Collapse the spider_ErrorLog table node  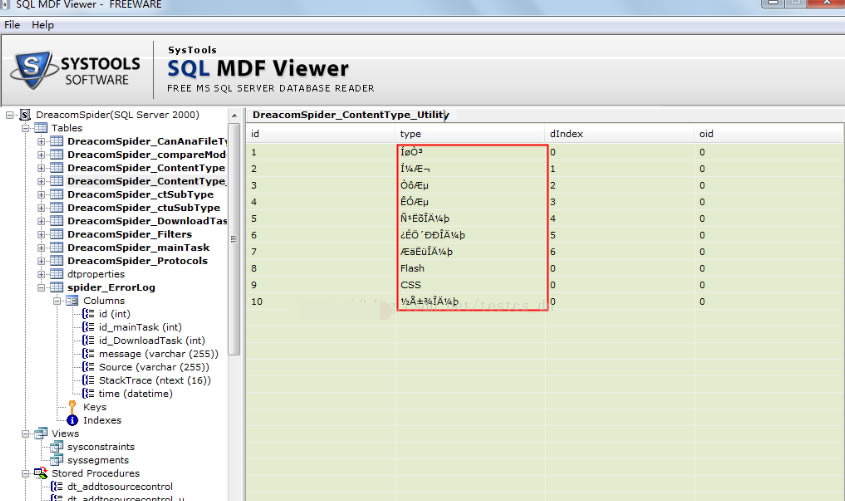click(42, 287)
